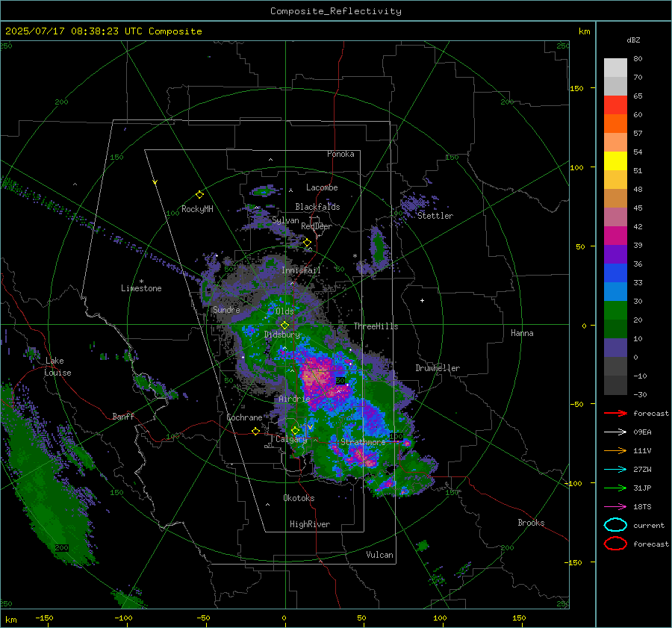The image size is (672, 628).
Task: Click the Composite_Reflectivity title text
Action: [336, 11]
